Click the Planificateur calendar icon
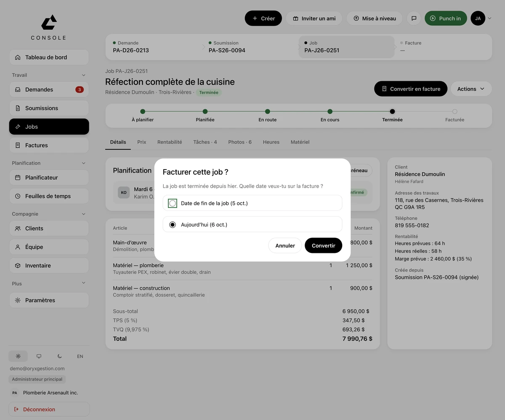The width and height of the screenshot is (505, 420). (x=18, y=178)
